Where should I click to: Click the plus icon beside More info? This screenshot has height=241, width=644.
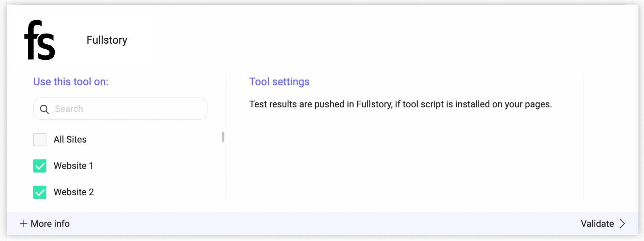[23, 224]
